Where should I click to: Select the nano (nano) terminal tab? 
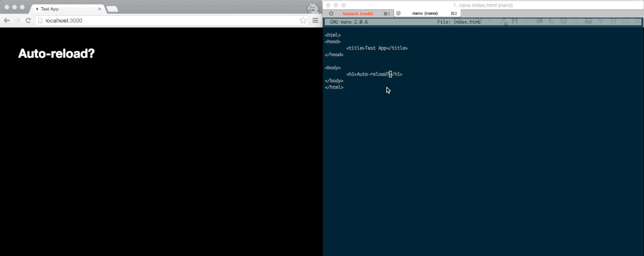coord(424,13)
